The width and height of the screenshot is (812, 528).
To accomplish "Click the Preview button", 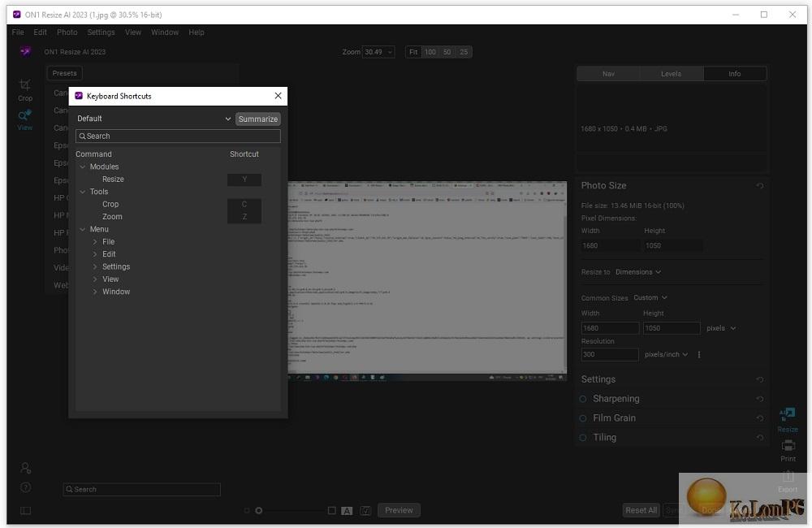I will click(399, 510).
